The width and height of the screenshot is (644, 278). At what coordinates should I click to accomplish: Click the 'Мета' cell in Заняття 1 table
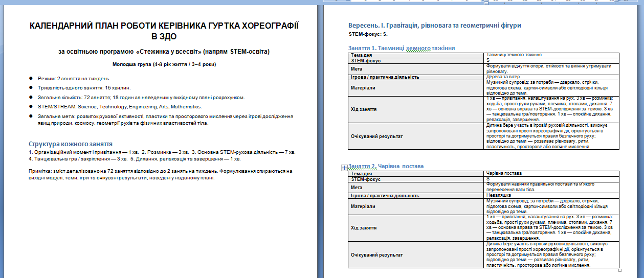[416, 69]
